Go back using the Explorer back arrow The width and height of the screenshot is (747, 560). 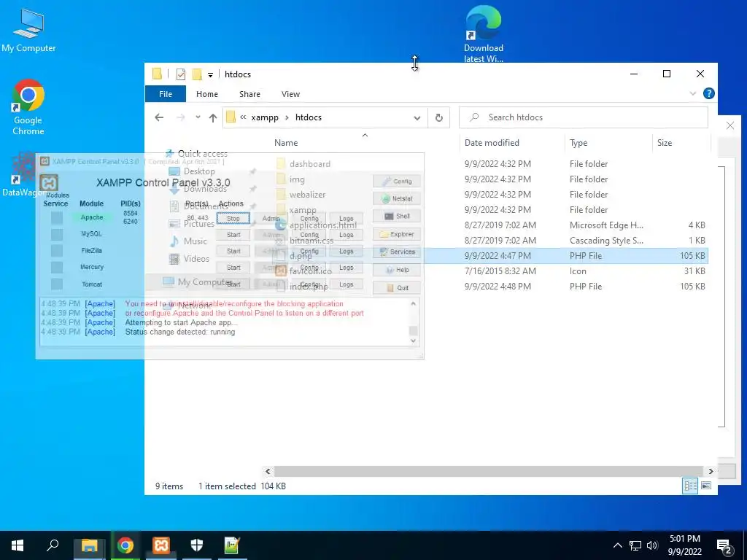click(x=159, y=117)
